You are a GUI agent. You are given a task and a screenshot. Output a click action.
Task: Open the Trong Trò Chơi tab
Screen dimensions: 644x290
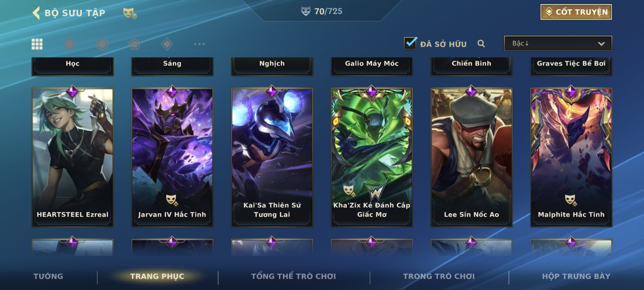439,276
